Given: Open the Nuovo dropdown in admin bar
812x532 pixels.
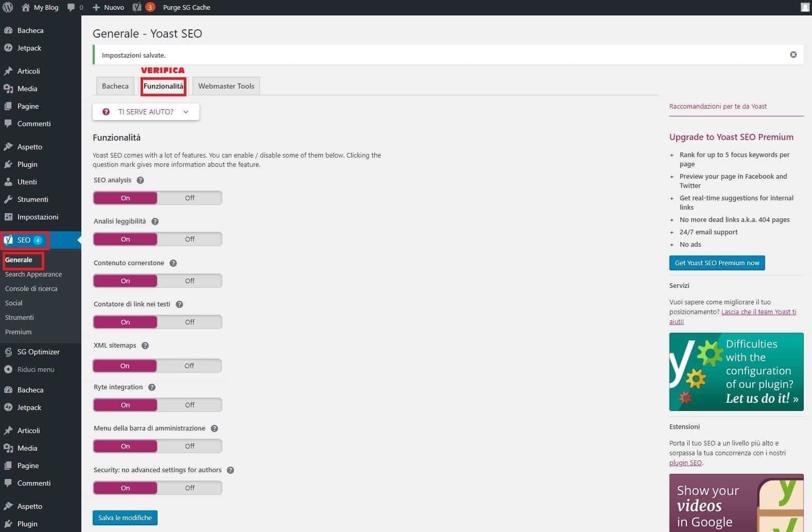Looking at the screenshot, I should tap(109, 7).
